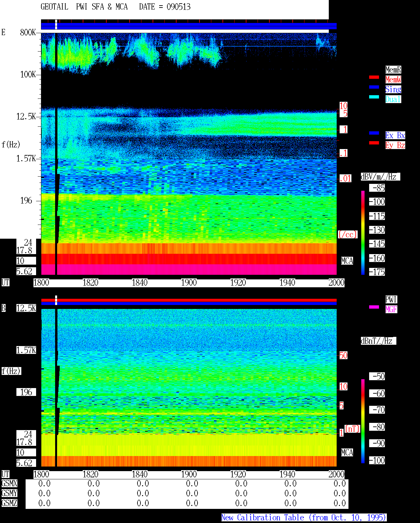The width and height of the screenshot is (420, 523).
Task: Select the MemR legend label
Action: click(393, 70)
